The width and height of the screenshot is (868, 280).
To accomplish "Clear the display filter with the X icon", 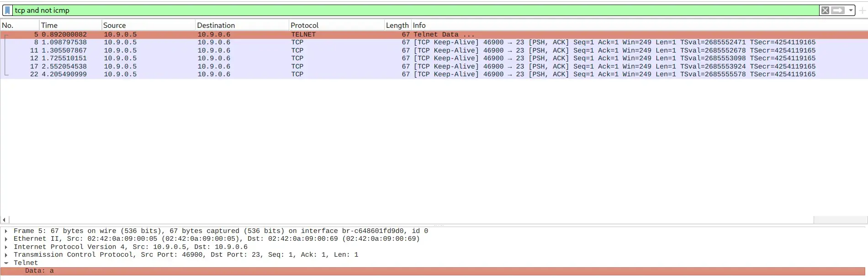I will 825,10.
